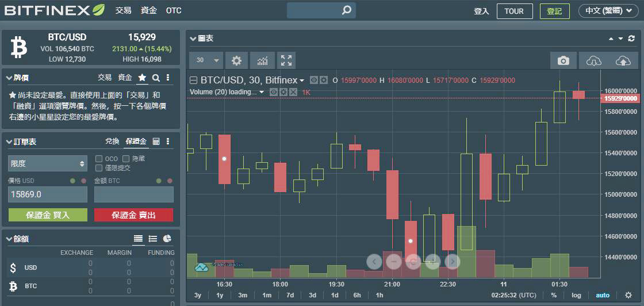Select the 兌換 exchange tab
644x306 pixels.
112,141
